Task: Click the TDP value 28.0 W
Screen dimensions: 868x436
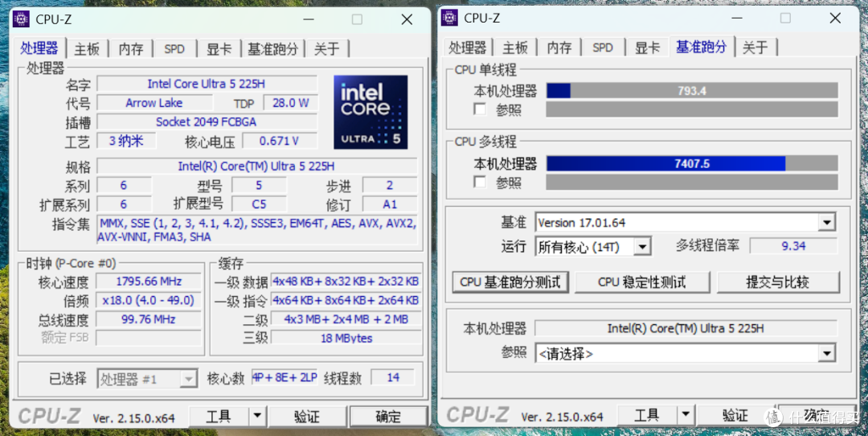Action: point(291,102)
